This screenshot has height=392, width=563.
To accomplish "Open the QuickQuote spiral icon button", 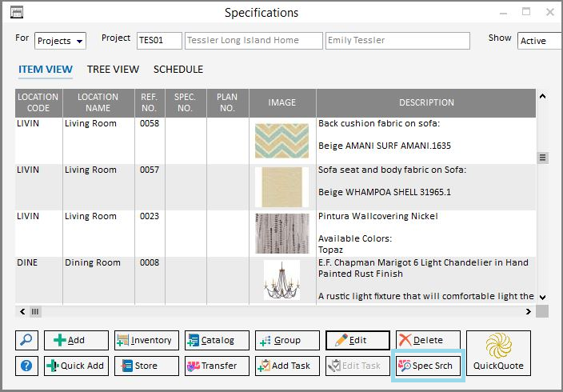I will [498, 353].
